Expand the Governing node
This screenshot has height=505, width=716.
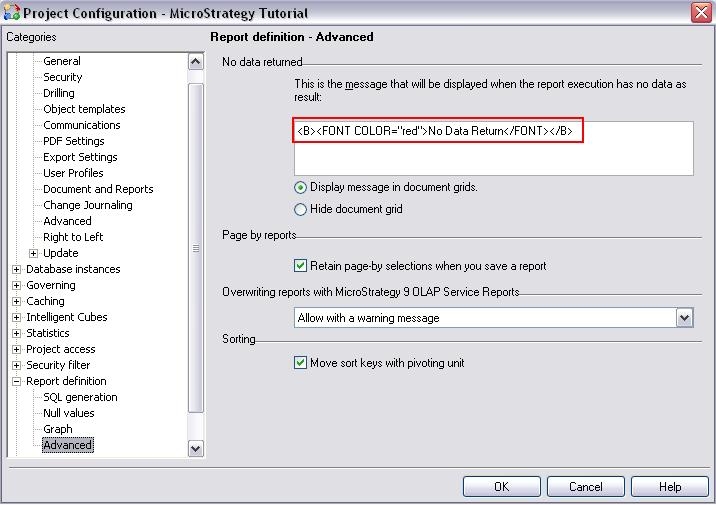click(16, 285)
